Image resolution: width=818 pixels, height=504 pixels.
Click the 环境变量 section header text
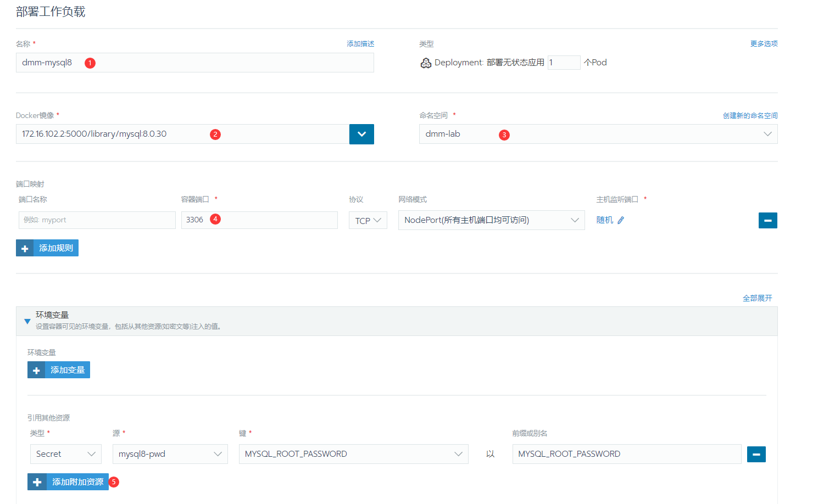52,315
